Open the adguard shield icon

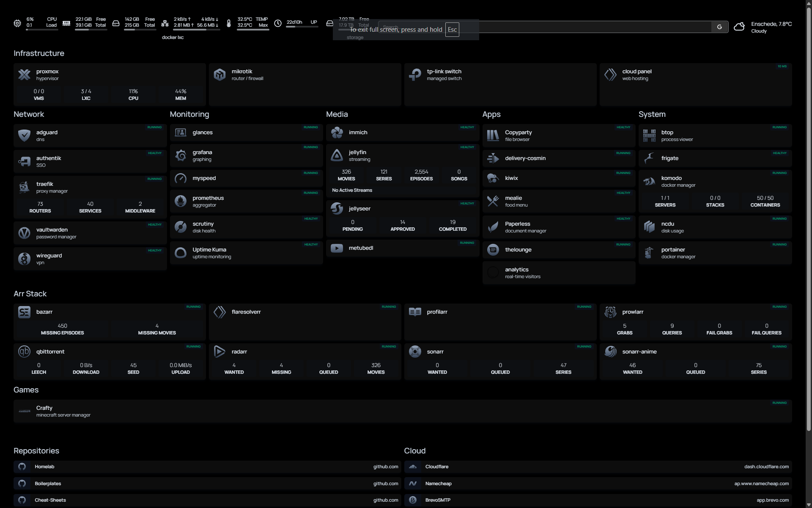click(24, 136)
